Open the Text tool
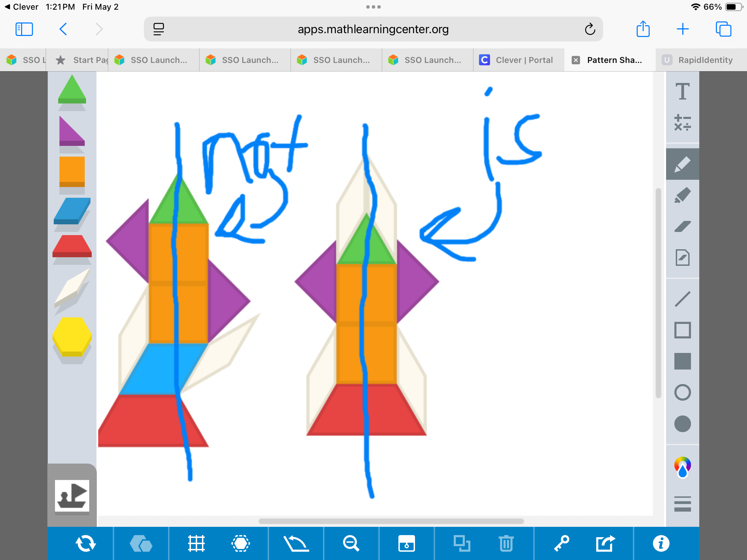Screen dimensions: 747x560 682,92
